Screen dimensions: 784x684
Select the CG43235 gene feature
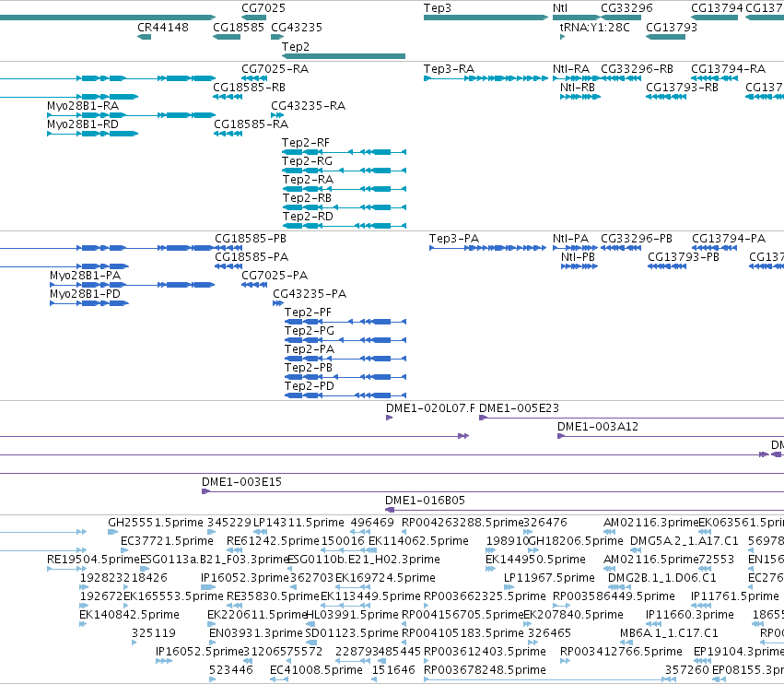[x=277, y=37]
